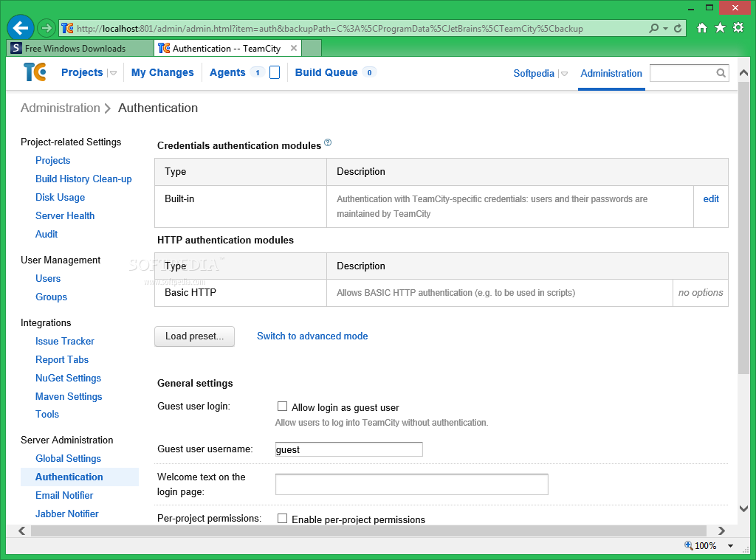Click the Build Queue count badge 0
756x560 pixels.
[369, 73]
